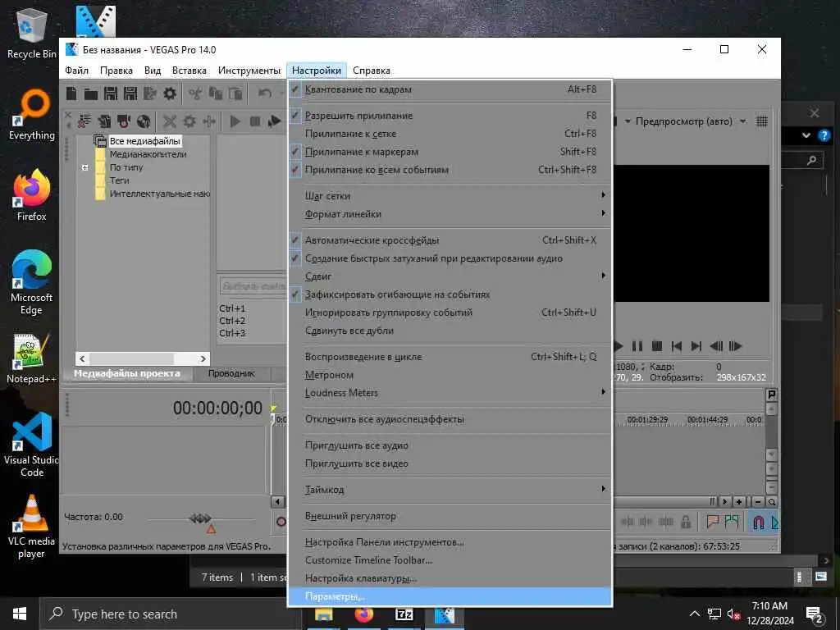
Task: Click the first Save floppy-disk icon
Action: click(x=111, y=94)
